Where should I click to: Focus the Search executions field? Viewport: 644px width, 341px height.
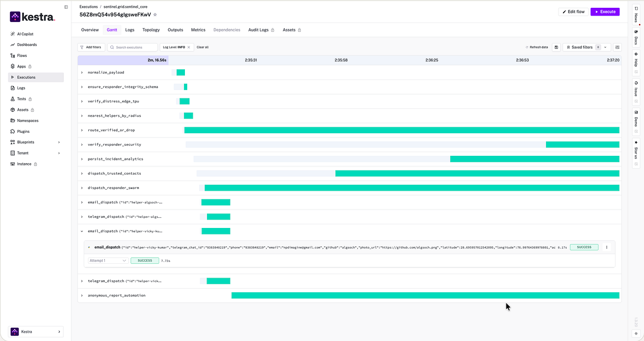click(x=132, y=47)
